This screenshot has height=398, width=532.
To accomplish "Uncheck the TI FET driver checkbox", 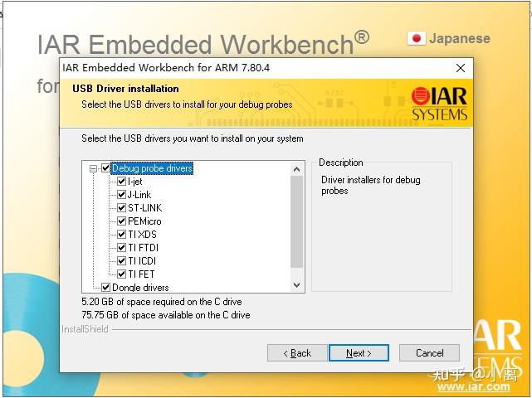I will tap(121, 274).
